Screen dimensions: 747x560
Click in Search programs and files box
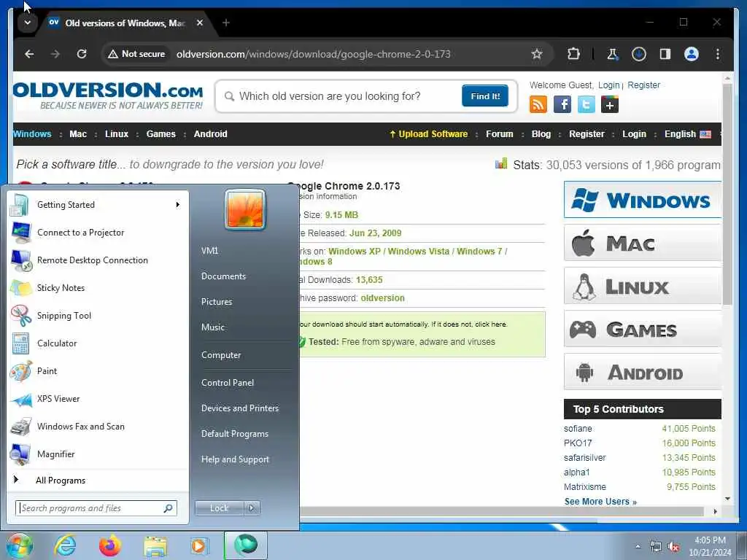(x=96, y=508)
